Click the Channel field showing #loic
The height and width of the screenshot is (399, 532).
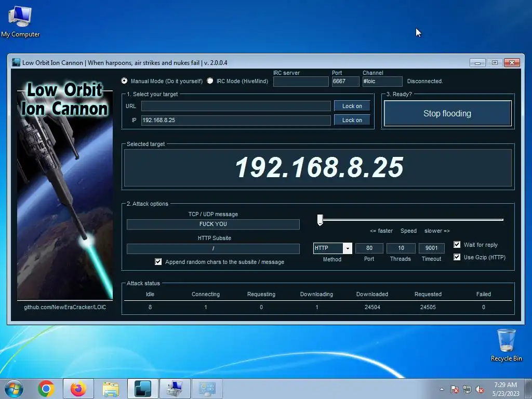tap(382, 82)
